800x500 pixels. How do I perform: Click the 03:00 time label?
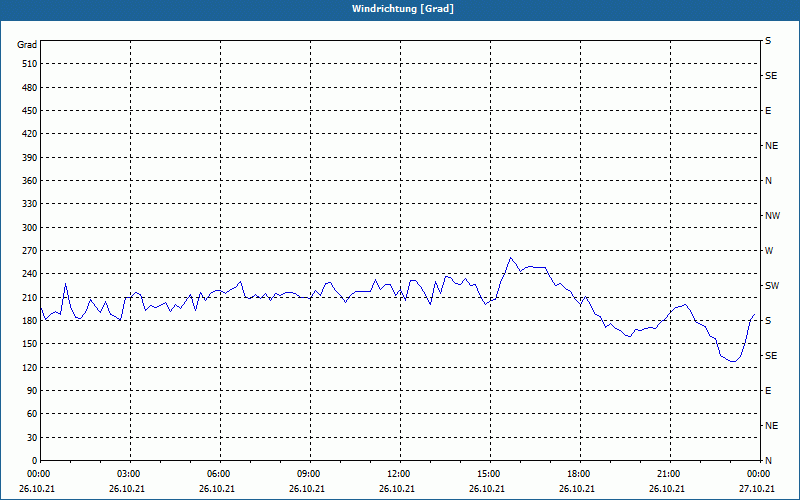pyautogui.click(x=128, y=474)
